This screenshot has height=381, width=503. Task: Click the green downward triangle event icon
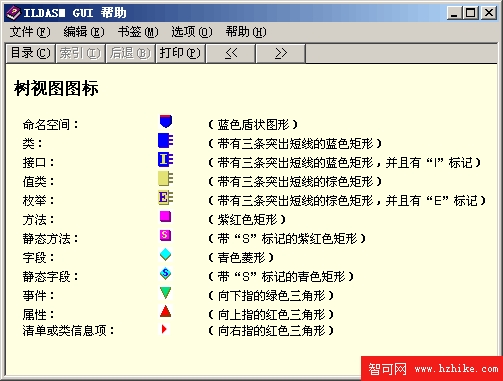coord(165,293)
